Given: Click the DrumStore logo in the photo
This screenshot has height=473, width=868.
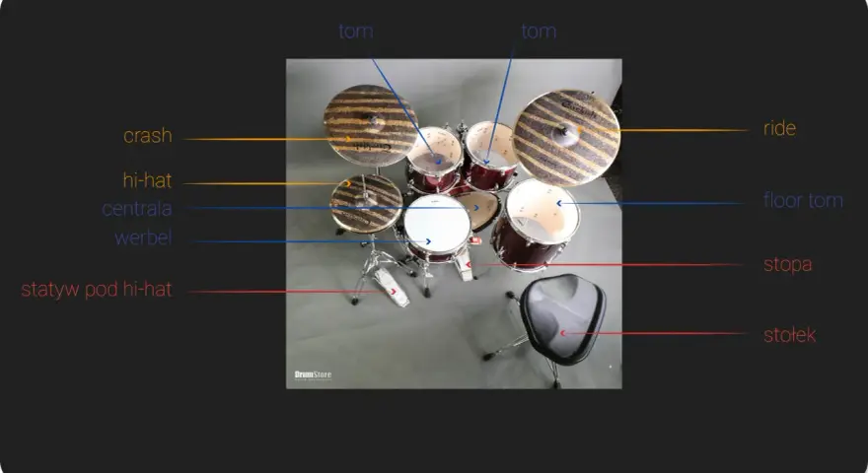Looking at the screenshot, I should pos(313,375).
